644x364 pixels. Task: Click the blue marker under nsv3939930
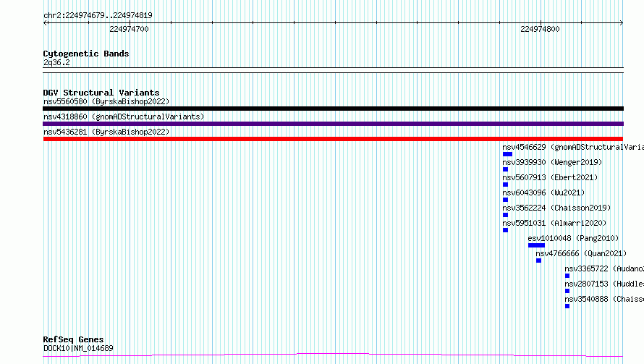pos(506,169)
